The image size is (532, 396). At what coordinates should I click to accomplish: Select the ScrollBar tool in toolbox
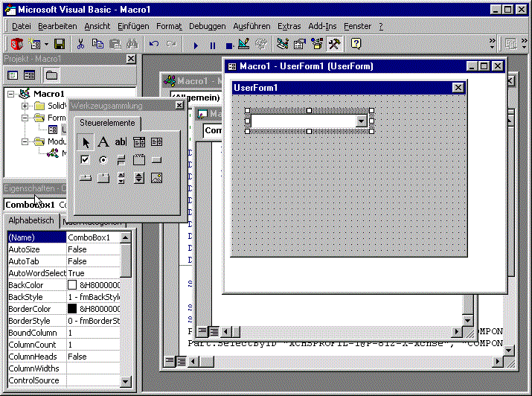(121, 178)
